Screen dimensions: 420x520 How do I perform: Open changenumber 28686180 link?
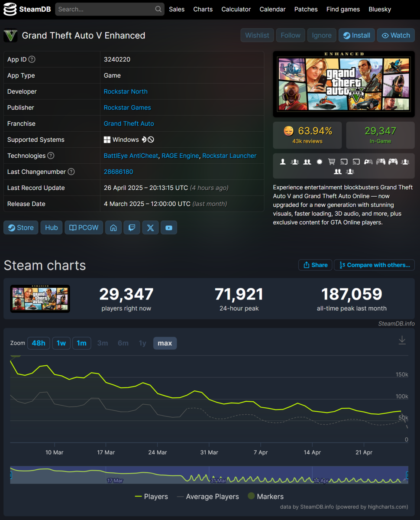pos(118,172)
